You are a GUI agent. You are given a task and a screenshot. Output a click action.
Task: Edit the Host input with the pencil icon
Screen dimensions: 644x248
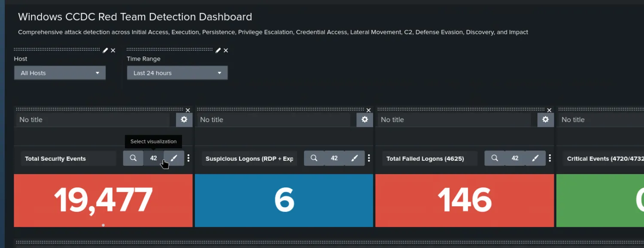point(104,50)
